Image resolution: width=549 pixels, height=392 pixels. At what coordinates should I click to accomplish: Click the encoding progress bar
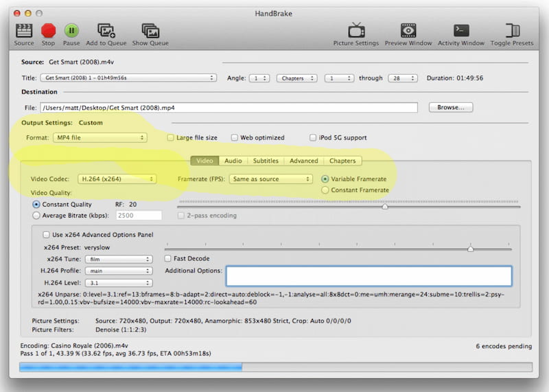pos(276,367)
